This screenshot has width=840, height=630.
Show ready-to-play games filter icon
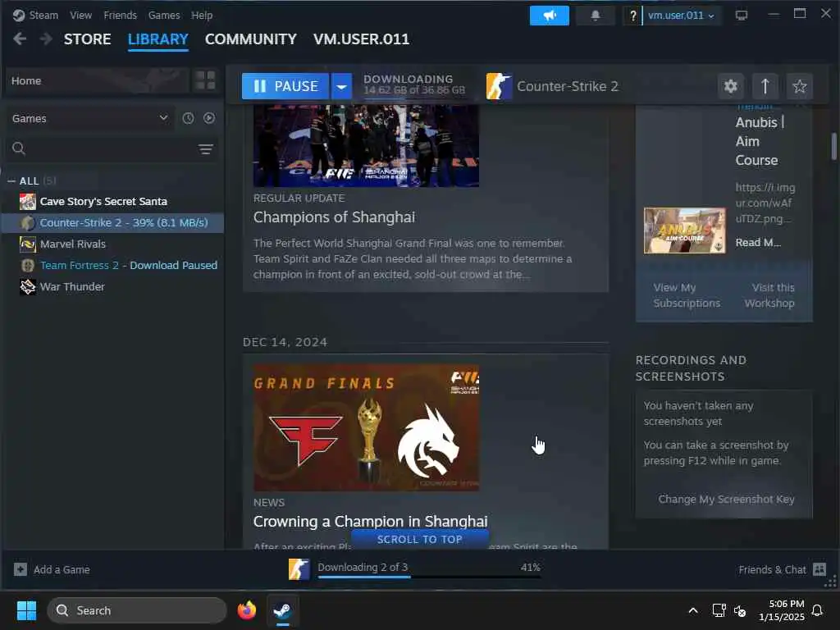pyautogui.click(x=209, y=118)
